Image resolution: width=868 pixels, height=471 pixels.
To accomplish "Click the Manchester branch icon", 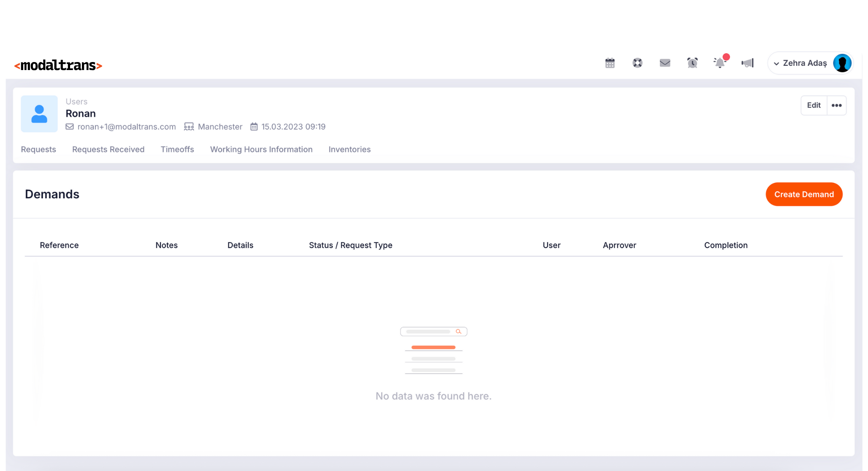I will coord(189,126).
